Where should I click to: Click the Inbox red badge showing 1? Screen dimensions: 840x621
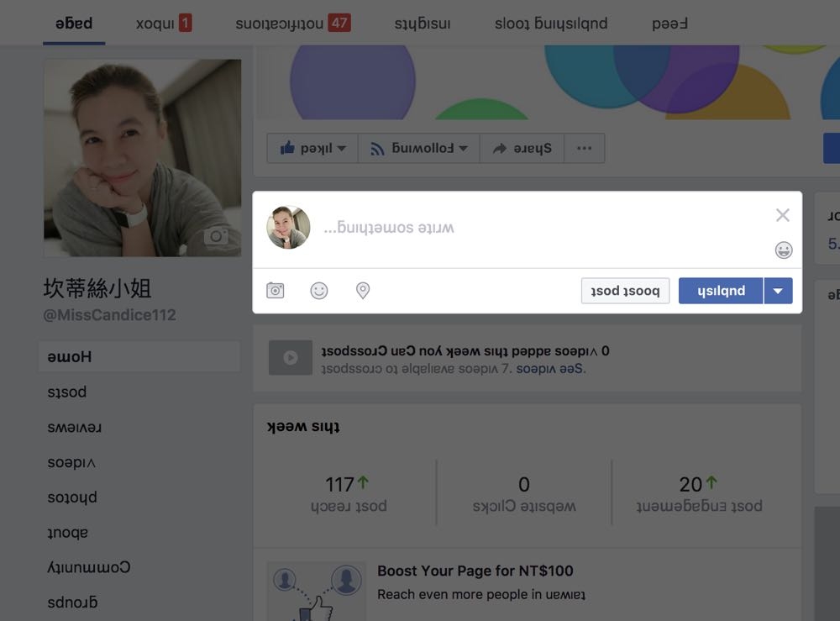point(186,23)
